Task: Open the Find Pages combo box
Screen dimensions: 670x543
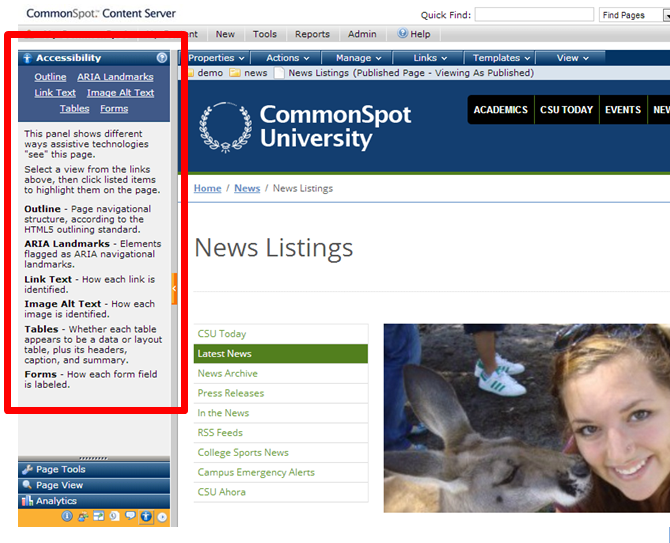Action: [634, 15]
